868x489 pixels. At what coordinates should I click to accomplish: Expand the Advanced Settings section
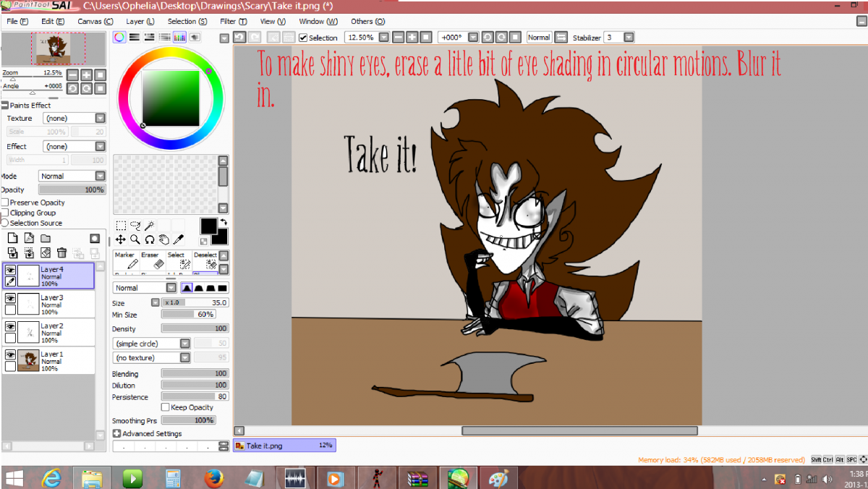click(116, 433)
